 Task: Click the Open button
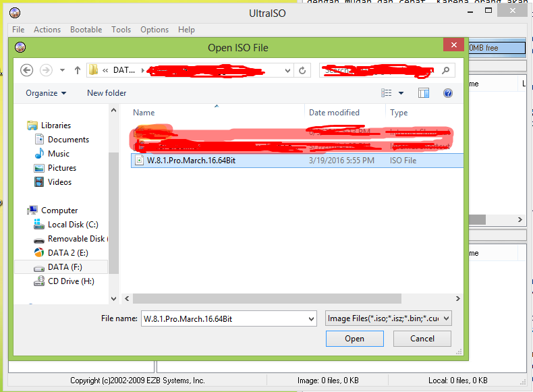354,339
